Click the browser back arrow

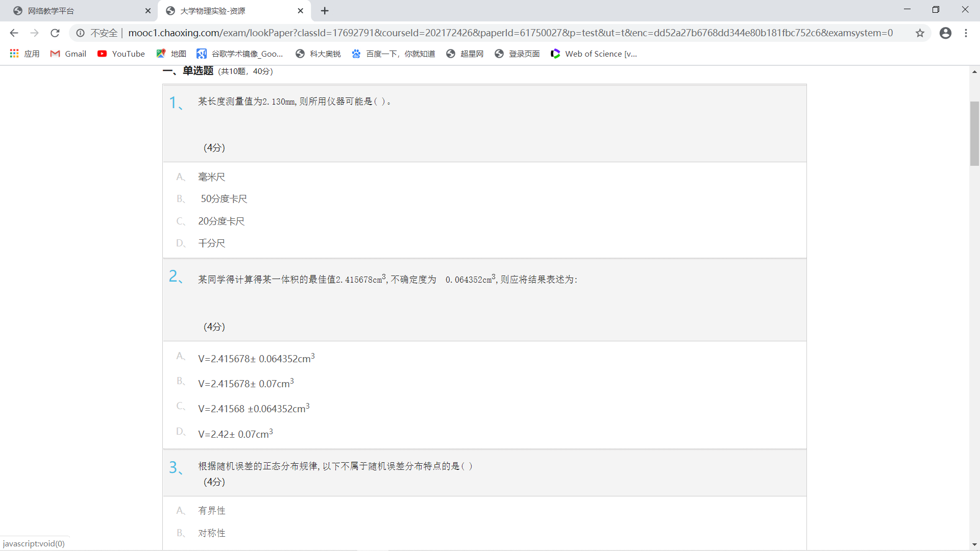[14, 33]
